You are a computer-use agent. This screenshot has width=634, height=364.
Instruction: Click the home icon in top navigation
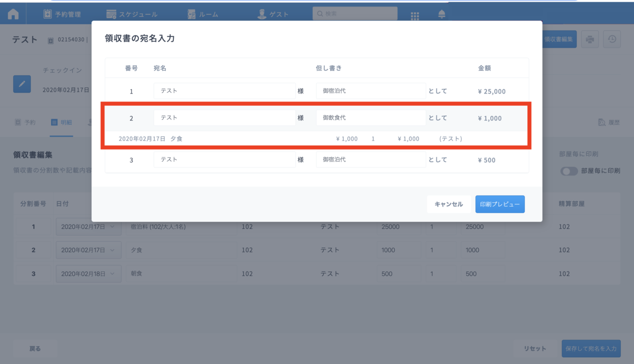click(x=13, y=15)
